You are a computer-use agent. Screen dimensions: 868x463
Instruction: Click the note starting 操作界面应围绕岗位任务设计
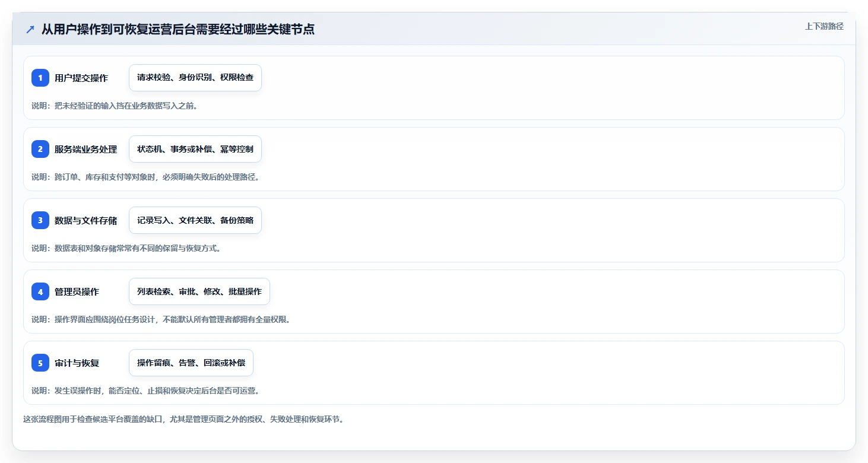[x=161, y=319]
